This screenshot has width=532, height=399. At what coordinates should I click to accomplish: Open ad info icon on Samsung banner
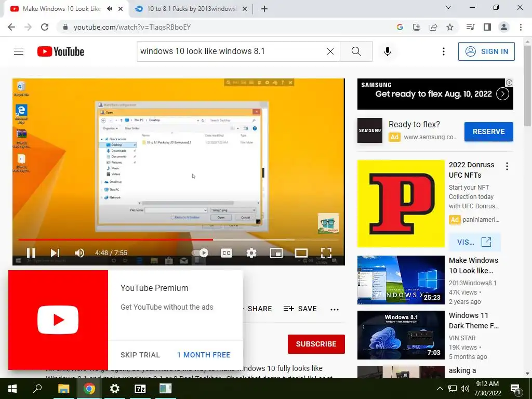pos(509,83)
